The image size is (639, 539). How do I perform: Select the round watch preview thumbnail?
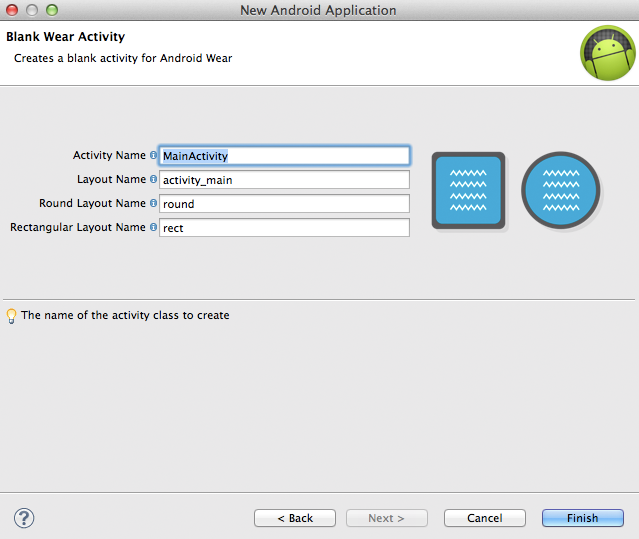pyautogui.click(x=561, y=190)
